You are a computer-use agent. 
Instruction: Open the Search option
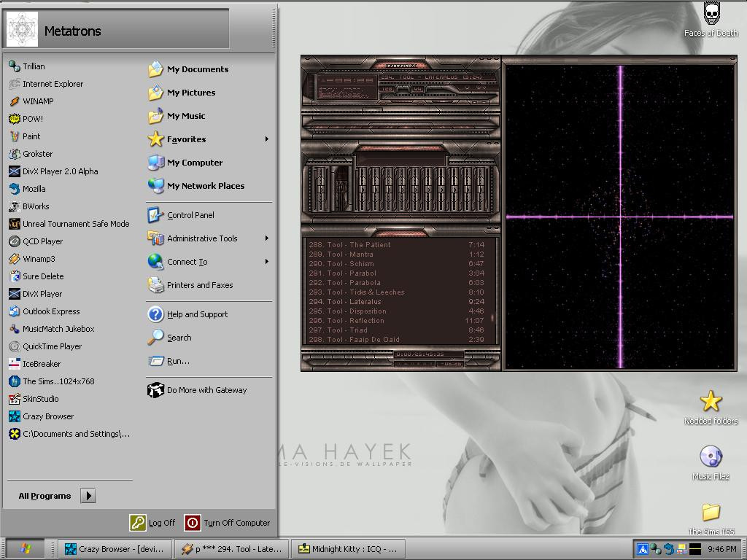point(169,338)
